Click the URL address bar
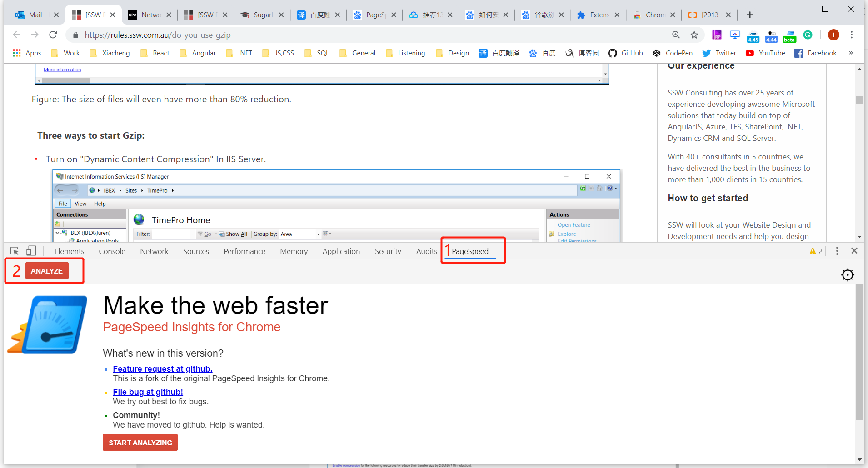 (364, 35)
